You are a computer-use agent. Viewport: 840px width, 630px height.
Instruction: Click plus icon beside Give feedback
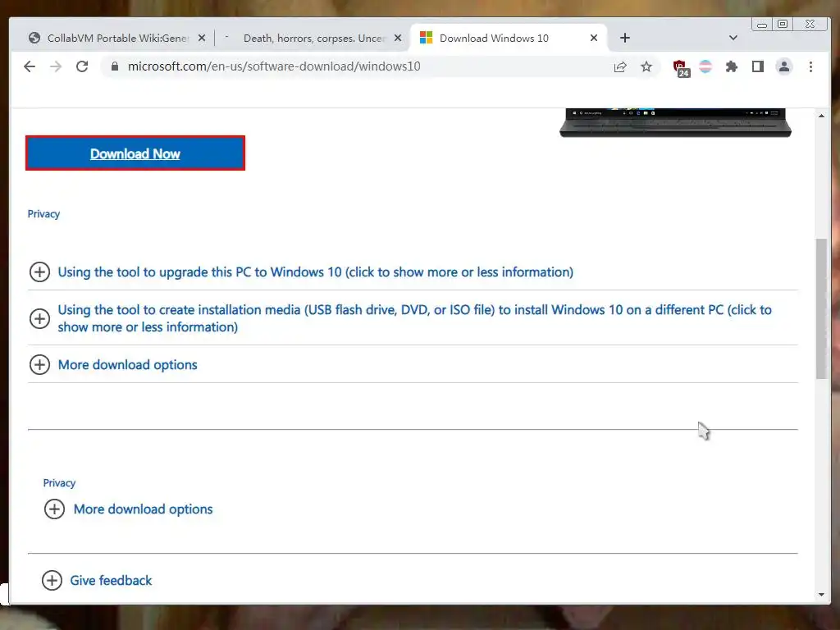click(x=52, y=580)
